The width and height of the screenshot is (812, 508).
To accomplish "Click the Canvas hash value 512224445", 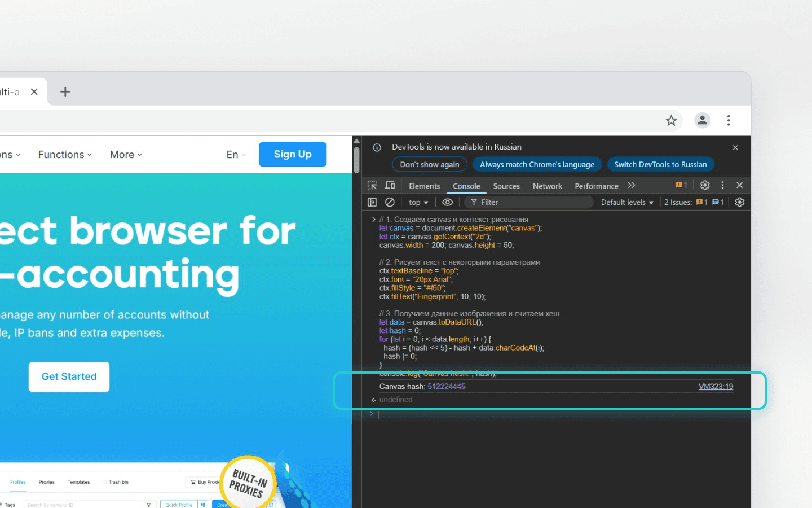I will click(x=447, y=387).
